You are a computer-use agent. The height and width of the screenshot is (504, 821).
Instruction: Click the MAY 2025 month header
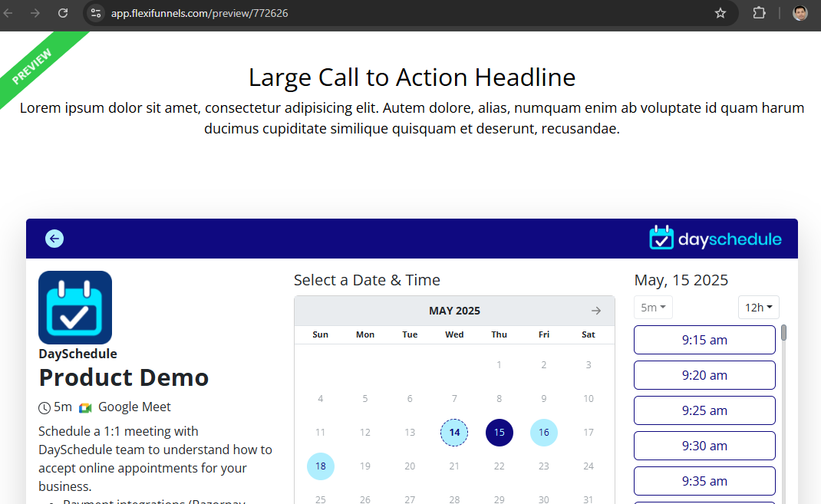[454, 311]
